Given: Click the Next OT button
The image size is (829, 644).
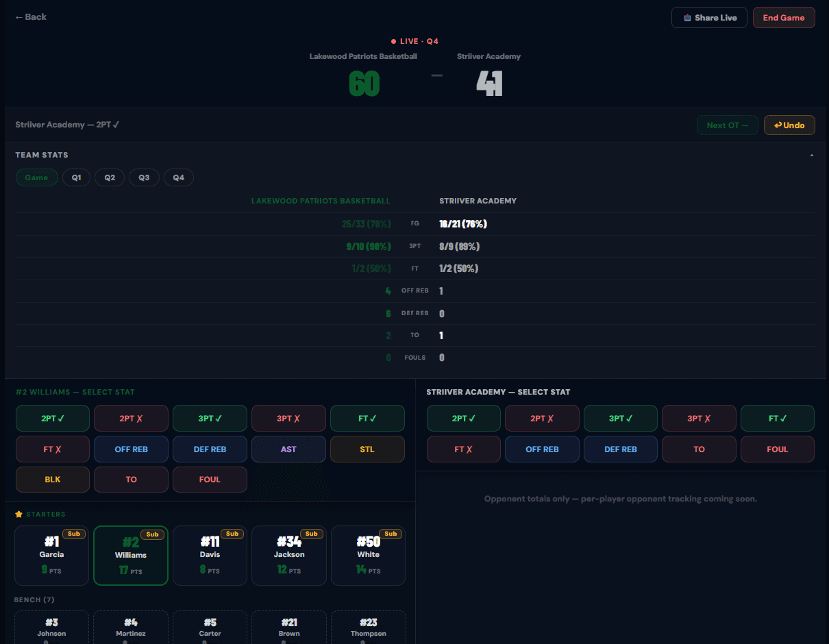Looking at the screenshot, I should click(728, 125).
